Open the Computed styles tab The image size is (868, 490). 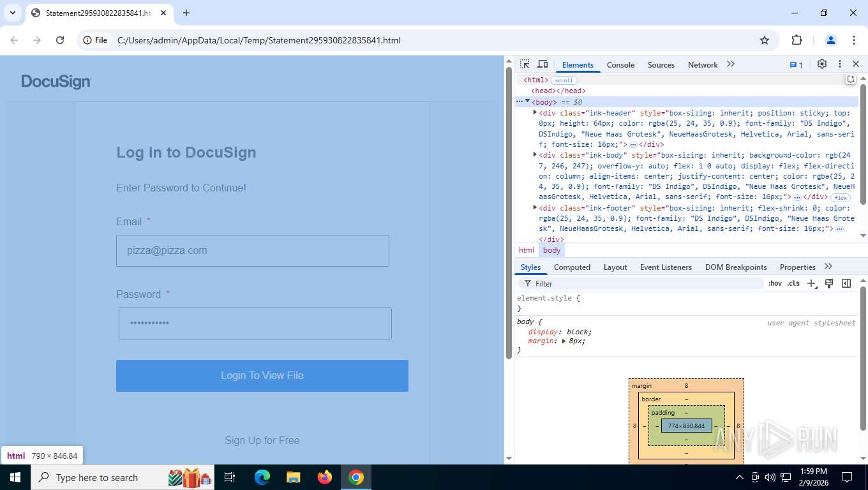(x=572, y=267)
